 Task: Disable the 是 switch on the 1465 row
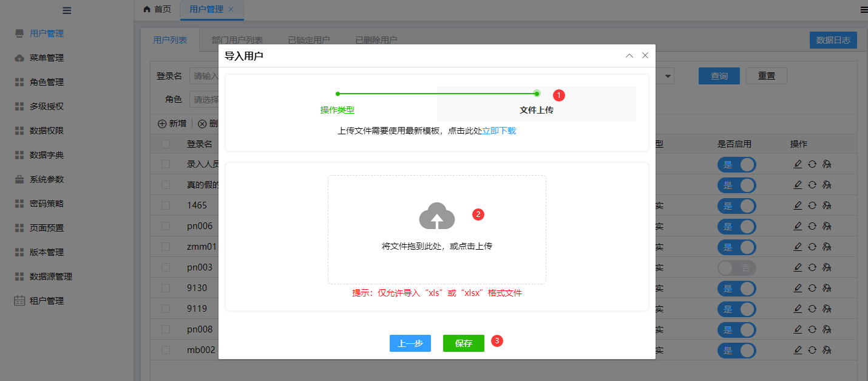(x=736, y=205)
